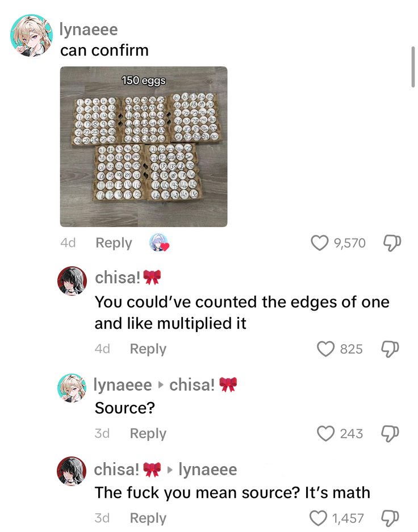
Task: Like lynaeee's "can confirm" comment with heart
Action: click(x=320, y=243)
